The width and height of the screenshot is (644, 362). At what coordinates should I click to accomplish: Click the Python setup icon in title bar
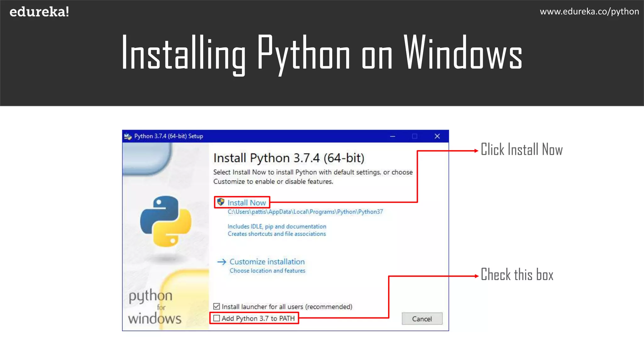(x=128, y=136)
